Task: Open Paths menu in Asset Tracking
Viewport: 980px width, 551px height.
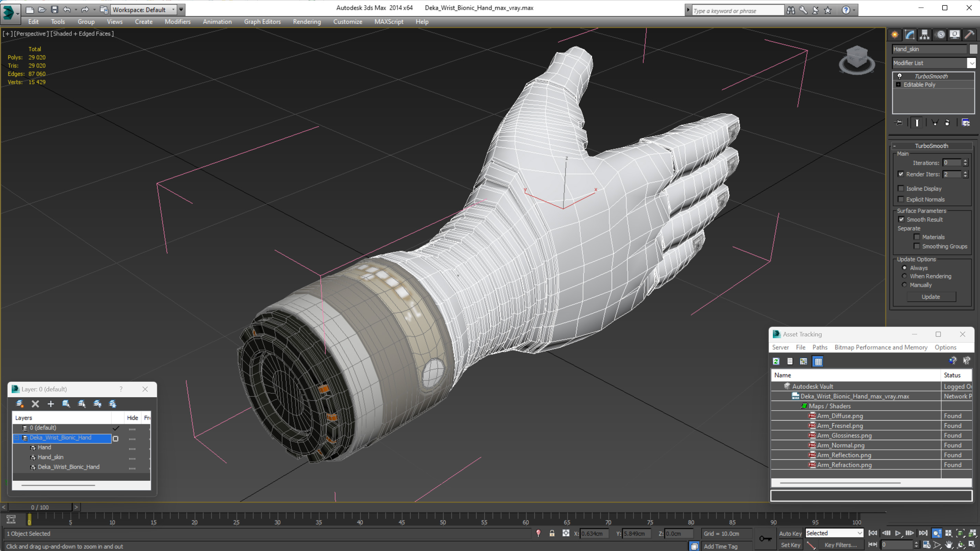Action: point(820,347)
